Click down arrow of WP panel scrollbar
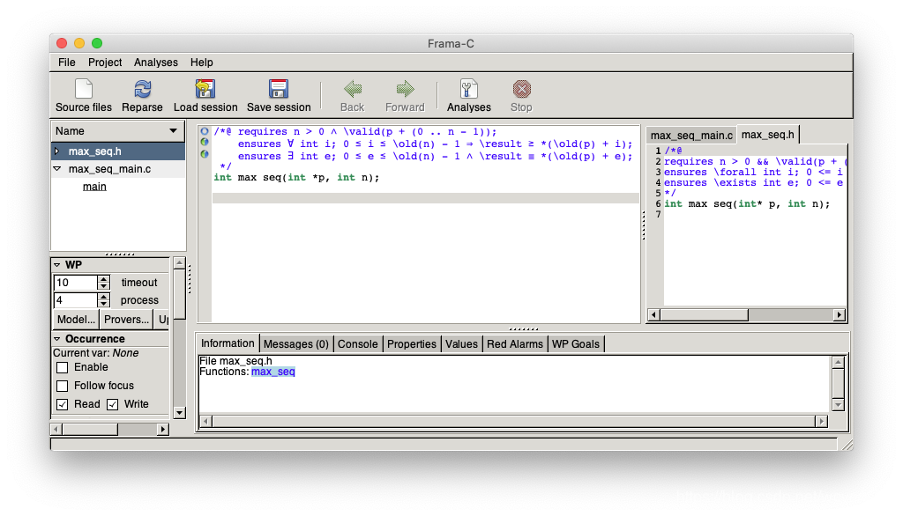The width and height of the screenshot is (904, 516). pos(179,412)
